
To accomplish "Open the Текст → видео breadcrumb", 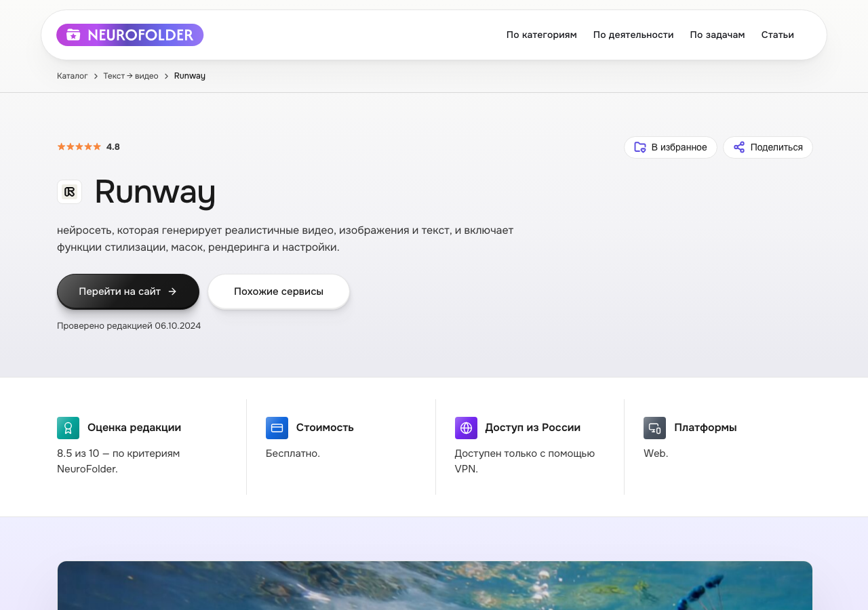I will coord(131,76).
